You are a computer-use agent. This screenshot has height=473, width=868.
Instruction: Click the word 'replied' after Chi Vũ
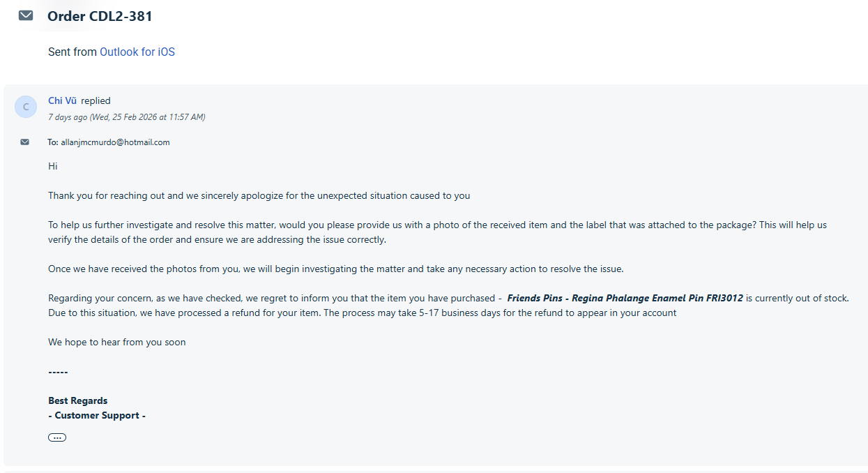click(96, 100)
